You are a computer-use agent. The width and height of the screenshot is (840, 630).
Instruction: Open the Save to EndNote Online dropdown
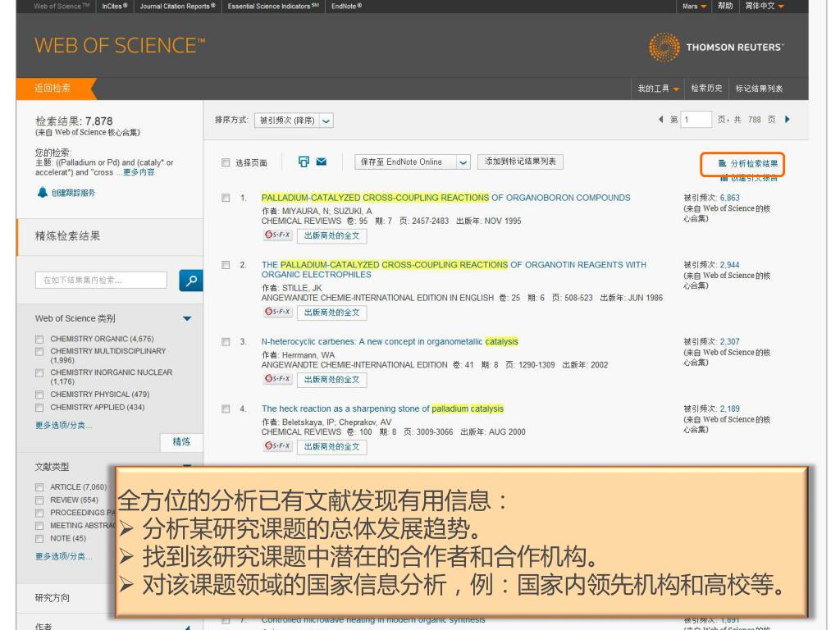click(x=412, y=162)
